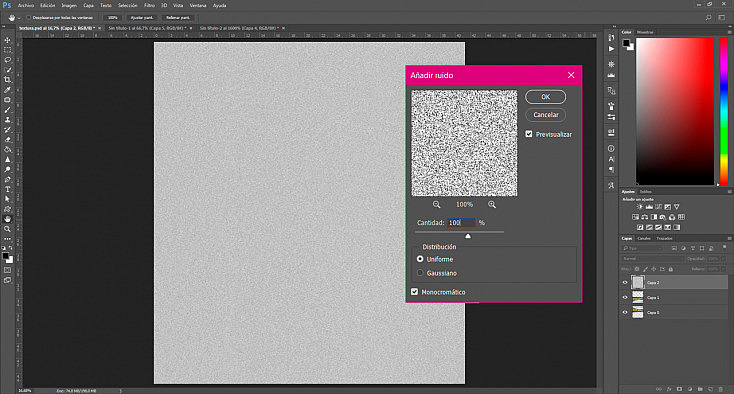Image resolution: width=734 pixels, height=394 pixels.
Task: Open the search icon in options bar
Action: (708, 17)
